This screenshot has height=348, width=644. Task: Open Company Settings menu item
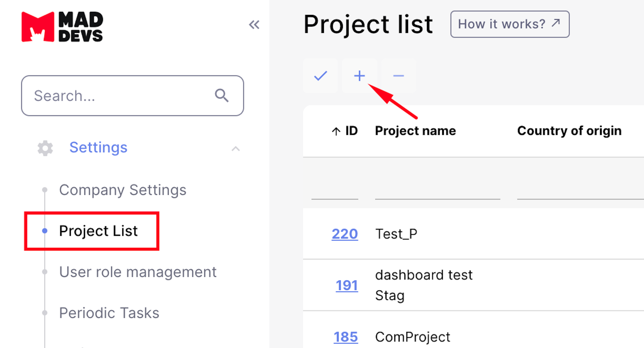click(123, 190)
